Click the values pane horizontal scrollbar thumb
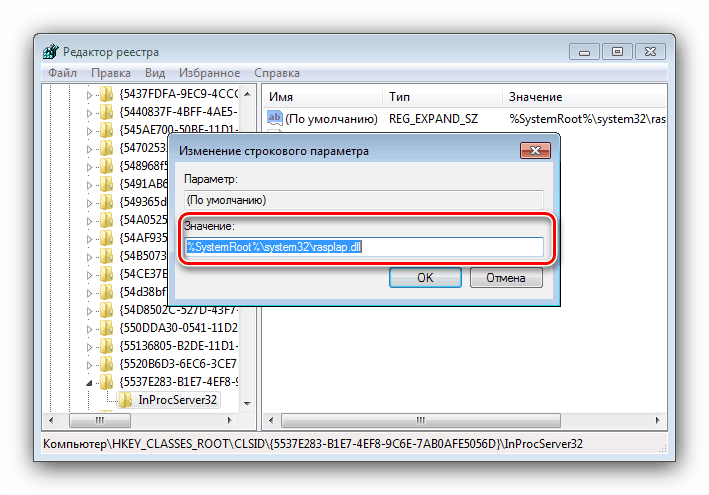709x495 pixels. pyautogui.click(x=421, y=420)
